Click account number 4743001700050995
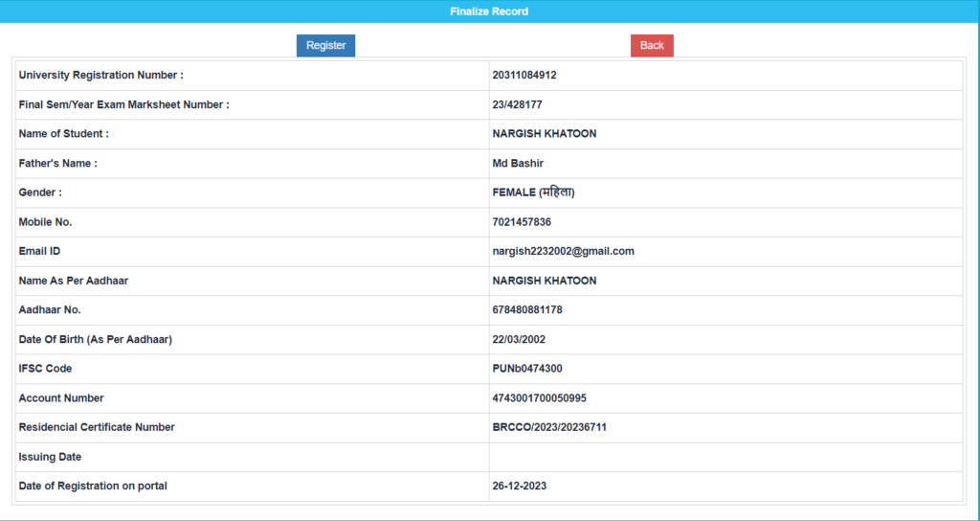Viewport: 980px width, 521px height. coord(539,398)
